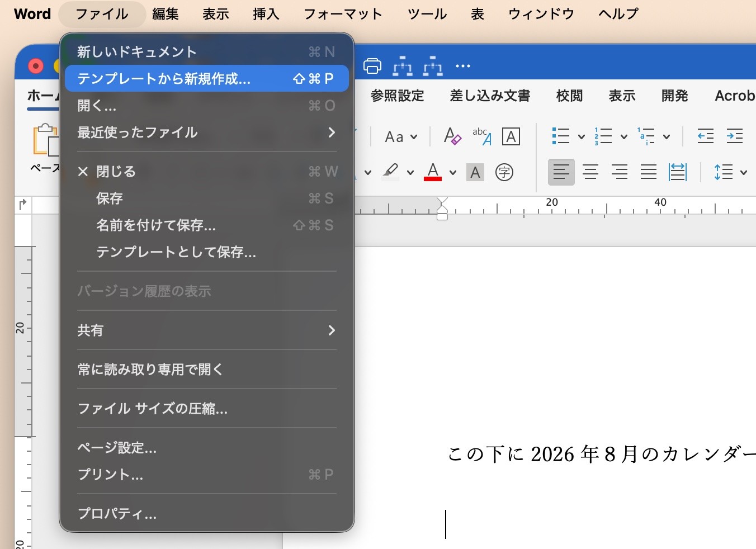Open the ツール menu in menu bar
The height and width of the screenshot is (549, 756).
(427, 14)
